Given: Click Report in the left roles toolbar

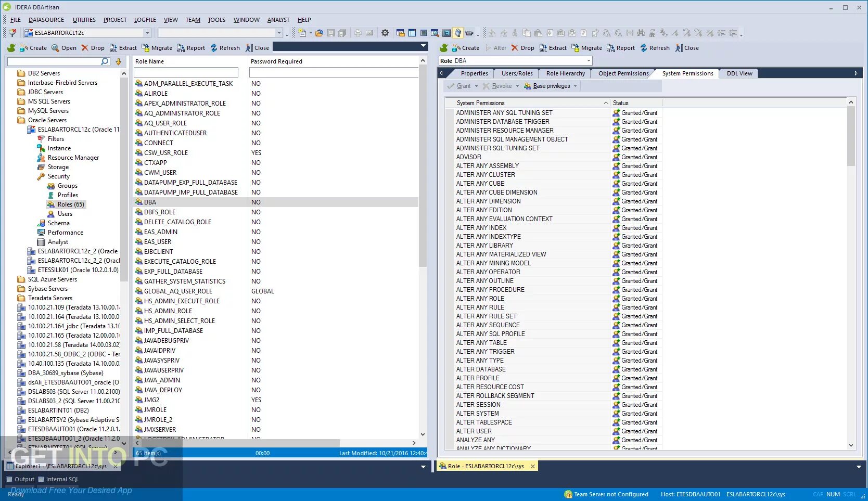Looking at the screenshot, I should 191,48.
